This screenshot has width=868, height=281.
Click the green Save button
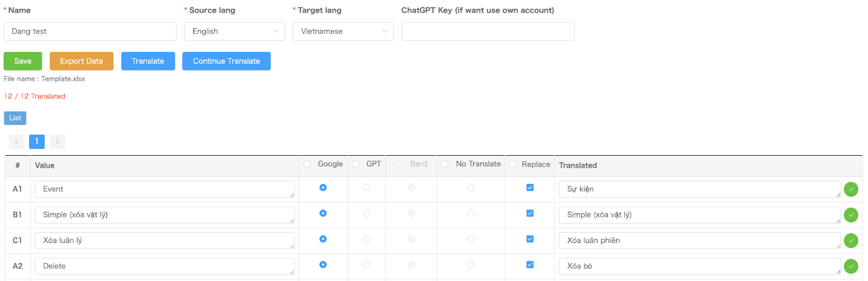(23, 61)
